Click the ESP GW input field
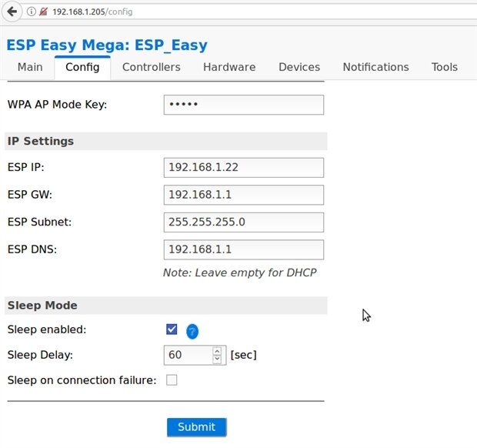Image resolution: width=477 pixels, height=448 pixels. click(x=243, y=195)
